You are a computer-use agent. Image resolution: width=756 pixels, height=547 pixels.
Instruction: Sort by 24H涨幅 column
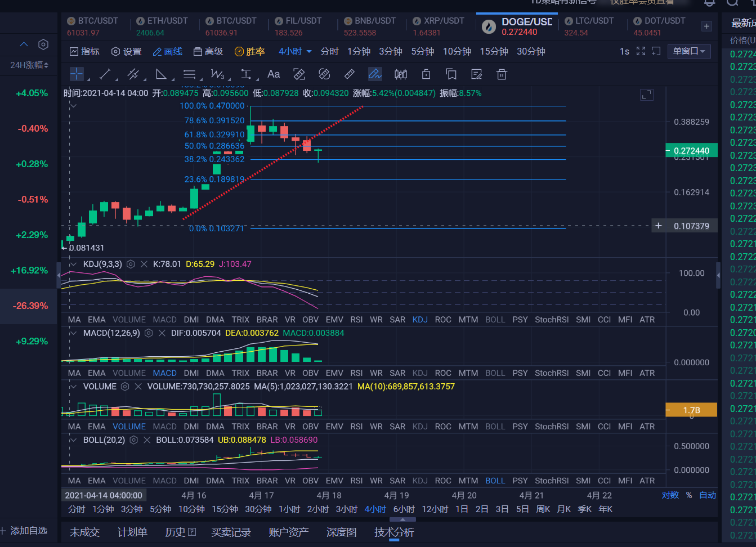click(x=29, y=65)
